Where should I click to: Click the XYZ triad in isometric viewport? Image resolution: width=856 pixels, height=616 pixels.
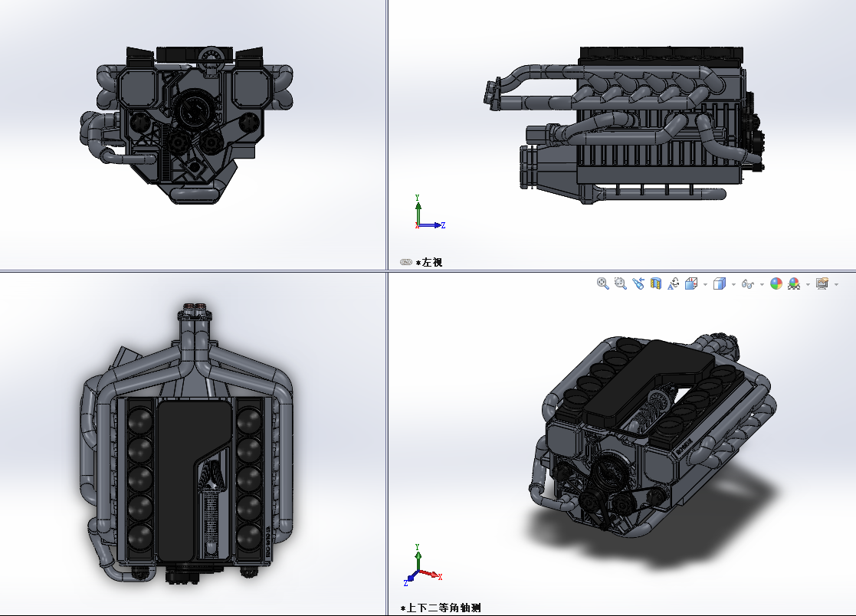pyautogui.click(x=422, y=565)
